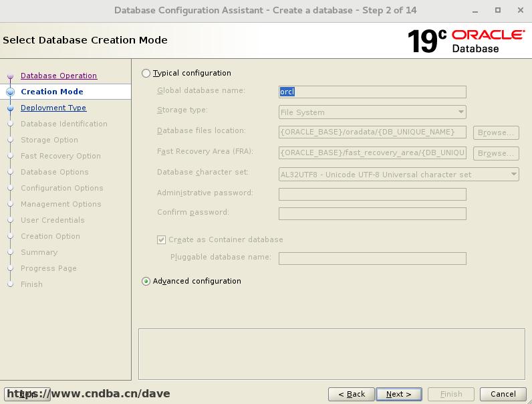Browse for Fast Recovery Area
This screenshot has width=532, height=404.
(496, 153)
